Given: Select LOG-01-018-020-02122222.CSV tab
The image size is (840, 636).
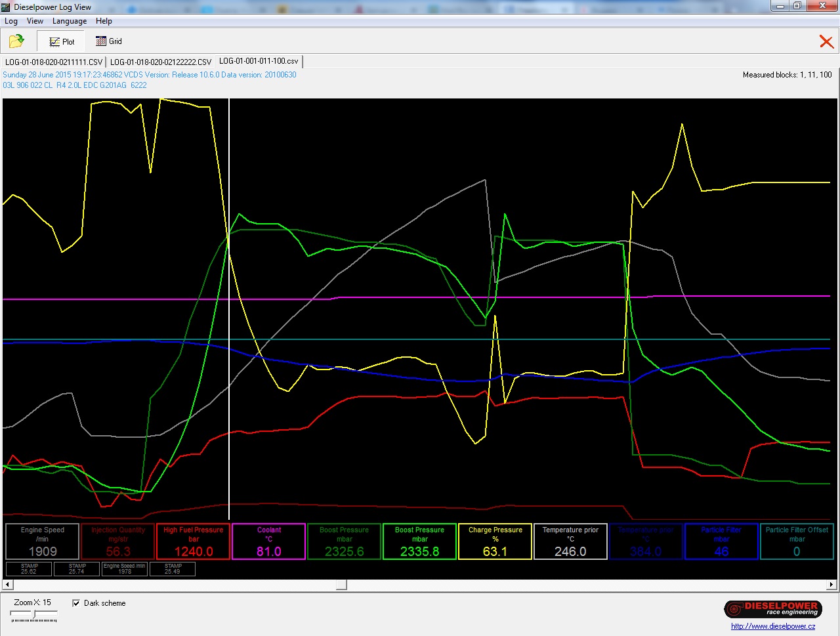Looking at the screenshot, I should point(161,62).
